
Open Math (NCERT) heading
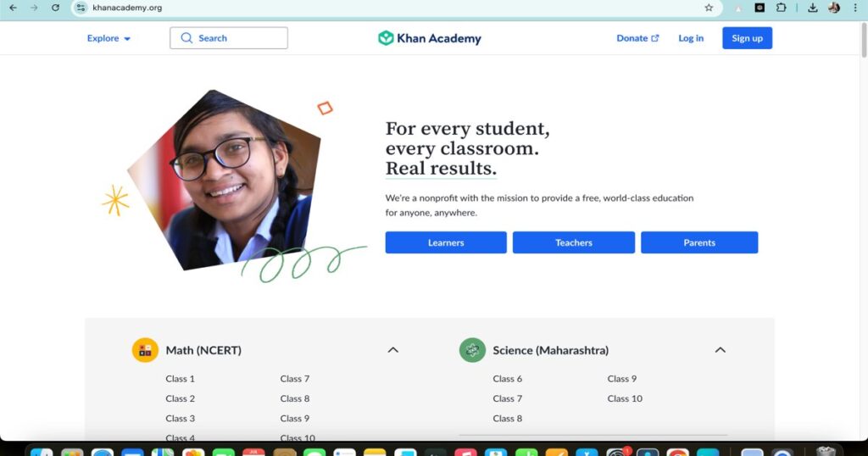point(203,350)
